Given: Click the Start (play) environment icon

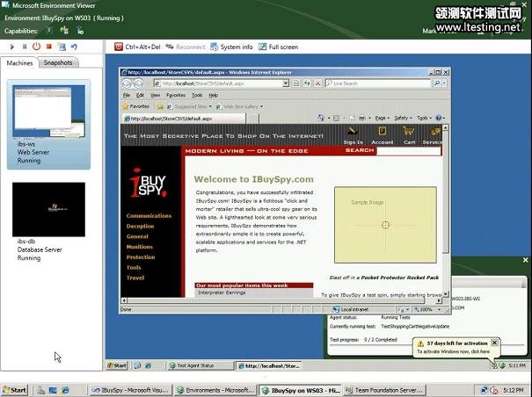Looking at the screenshot, I should coord(11,47).
